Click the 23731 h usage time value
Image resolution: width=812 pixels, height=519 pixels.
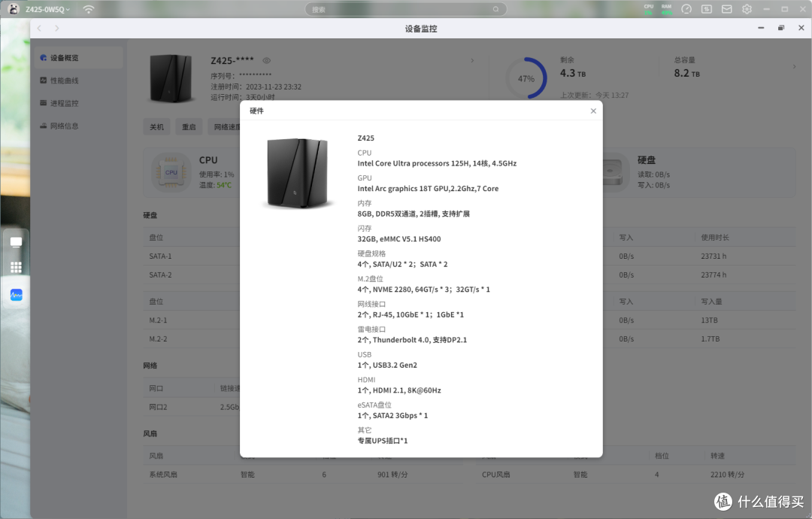pyautogui.click(x=714, y=256)
